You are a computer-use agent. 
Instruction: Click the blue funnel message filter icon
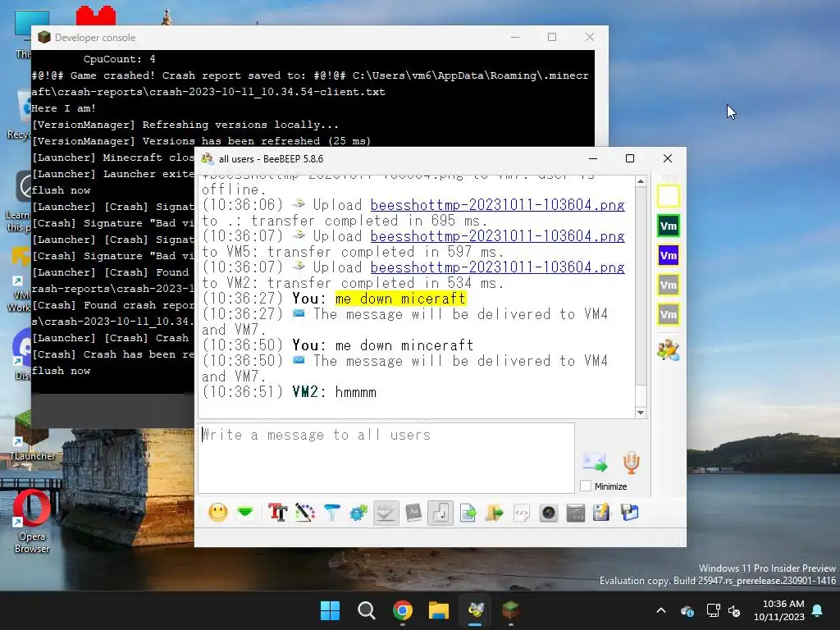coord(332,513)
